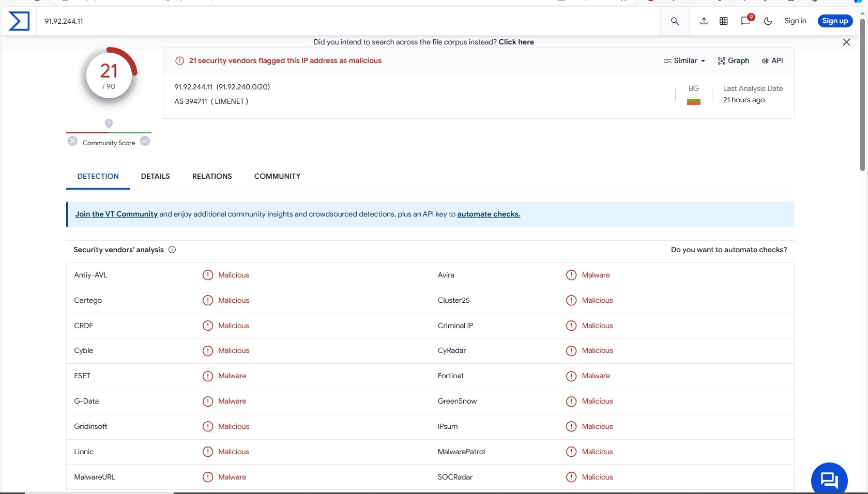This screenshot has width=868, height=494.
Task: Toggle dark mode moon icon
Action: click(768, 21)
